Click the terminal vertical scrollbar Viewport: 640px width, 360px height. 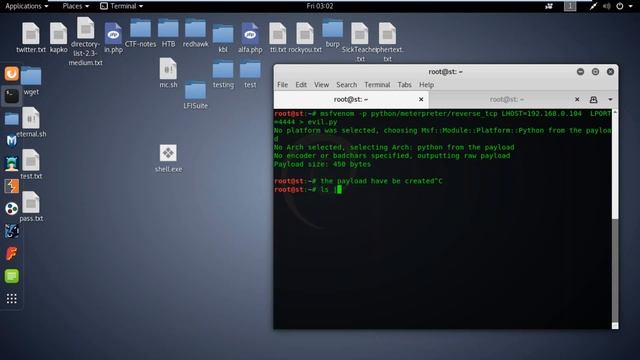pos(615,218)
